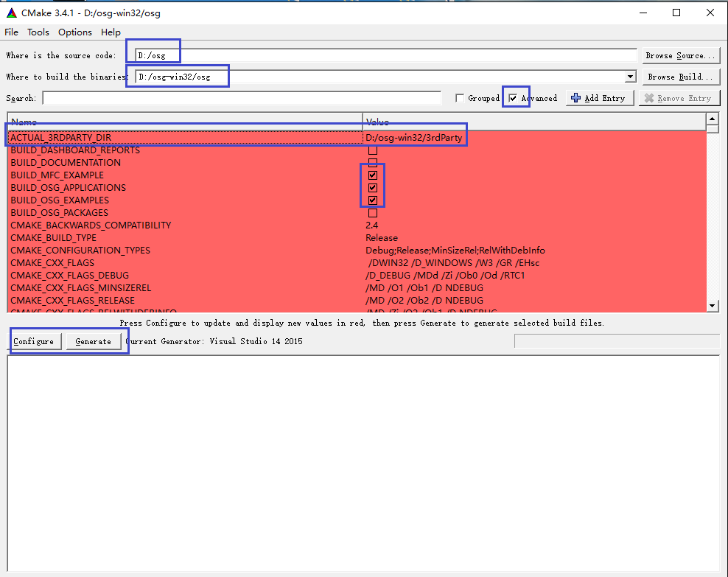Minimize the CMake window

point(643,13)
